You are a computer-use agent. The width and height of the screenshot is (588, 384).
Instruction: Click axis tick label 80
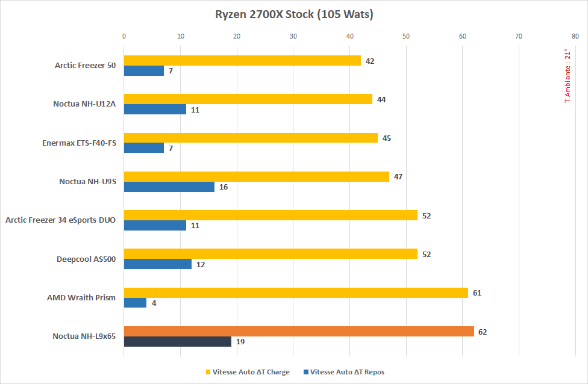click(x=575, y=36)
